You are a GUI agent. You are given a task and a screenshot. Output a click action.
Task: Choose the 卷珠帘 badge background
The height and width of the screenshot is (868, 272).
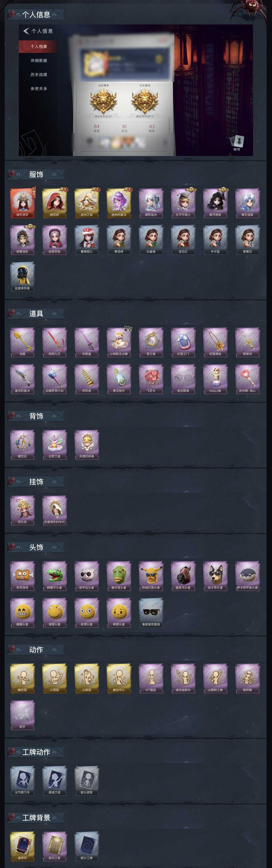point(22,846)
